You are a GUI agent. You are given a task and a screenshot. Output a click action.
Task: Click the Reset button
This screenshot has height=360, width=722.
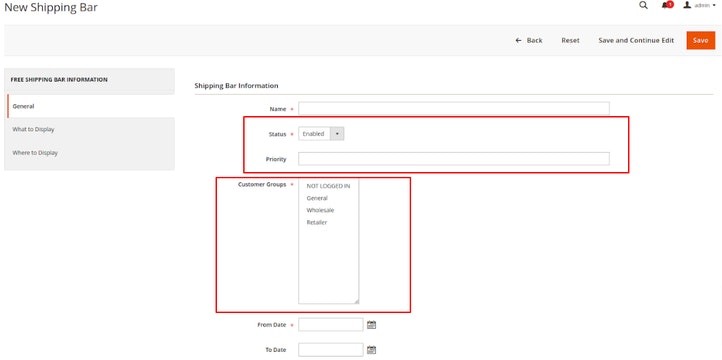click(x=570, y=41)
